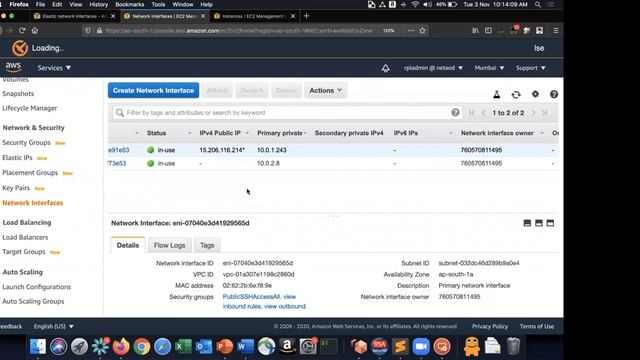Click the search magnifier icon in filter box
640x360 pixels.
[120, 113]
